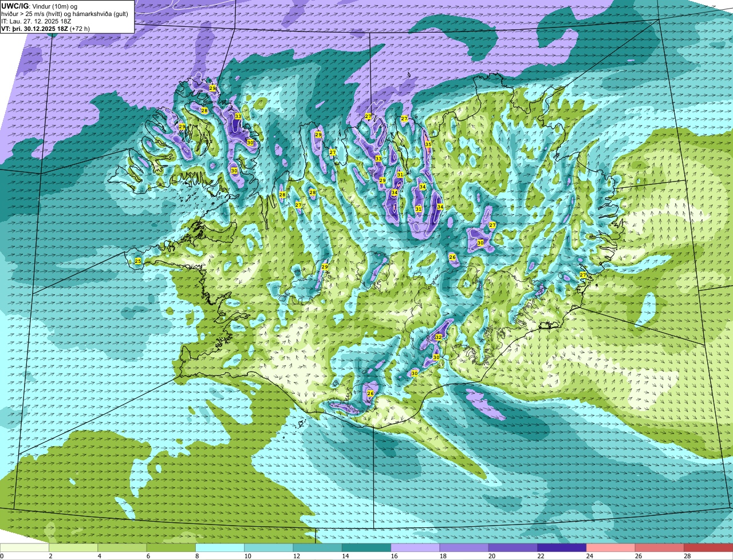Screen dimensions: 733x560
Task: Pick the 6–8 m/s olive swatch in the color scale
Action: (171, 548)
